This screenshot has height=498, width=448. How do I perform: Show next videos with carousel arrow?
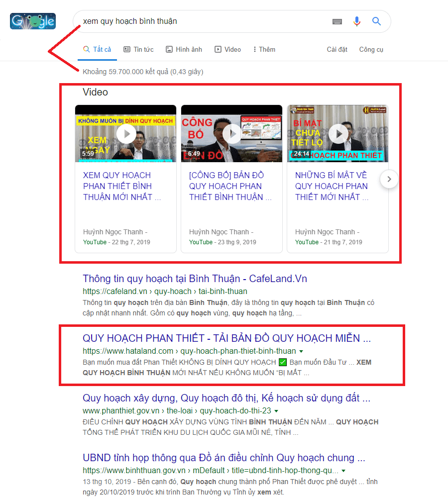click(389, 179)
